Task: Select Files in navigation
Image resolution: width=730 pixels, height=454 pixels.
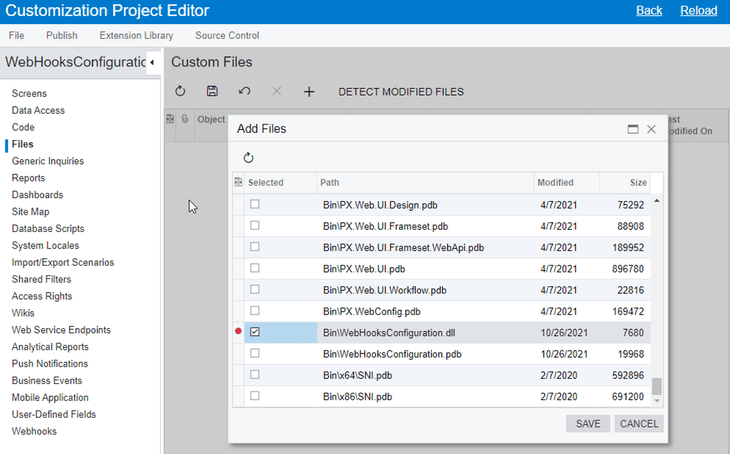Action: tap(22, 144)
